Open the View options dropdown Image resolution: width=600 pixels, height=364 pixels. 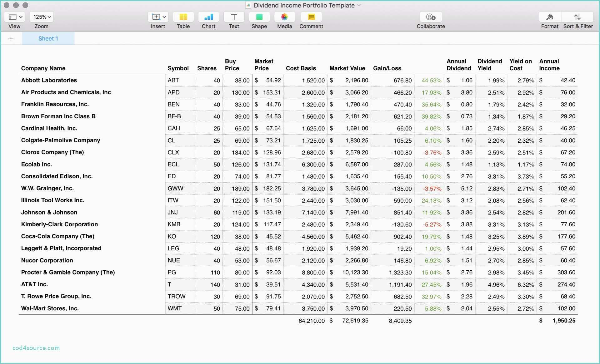(x=14, y=17)
